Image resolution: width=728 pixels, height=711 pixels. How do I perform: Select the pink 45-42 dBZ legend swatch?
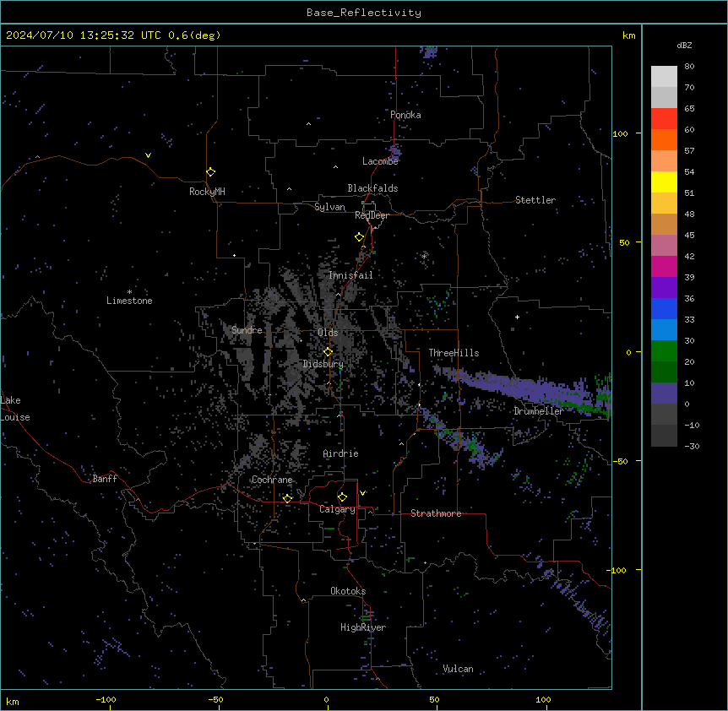click(664, 246)
